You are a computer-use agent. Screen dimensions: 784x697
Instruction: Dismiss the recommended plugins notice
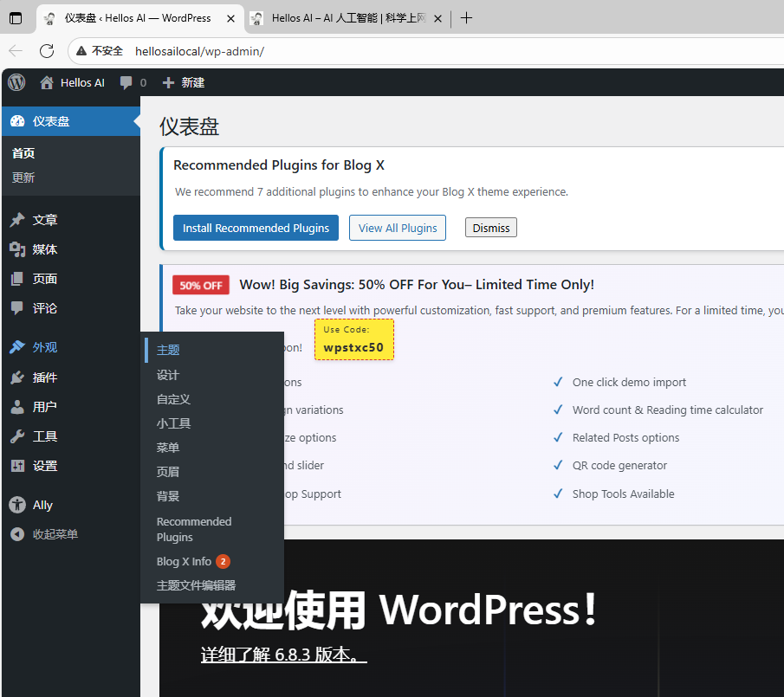coord(491,229)
